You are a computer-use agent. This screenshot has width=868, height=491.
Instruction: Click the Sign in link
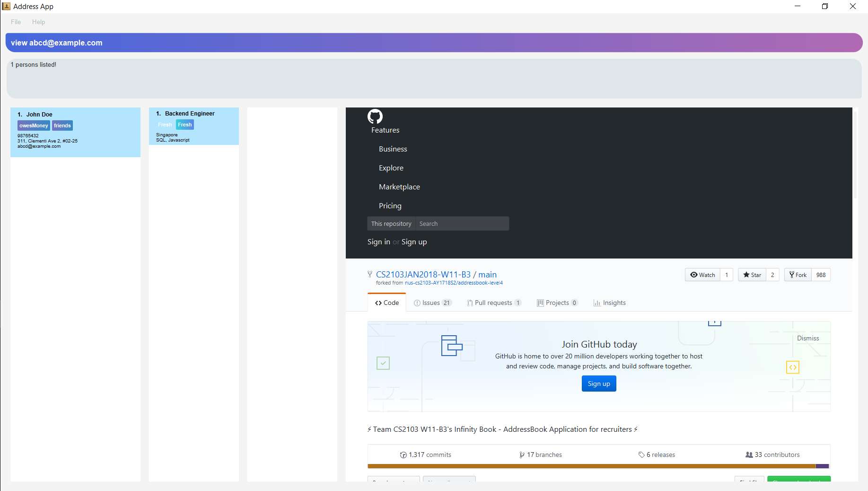click(x=379, y=241)
